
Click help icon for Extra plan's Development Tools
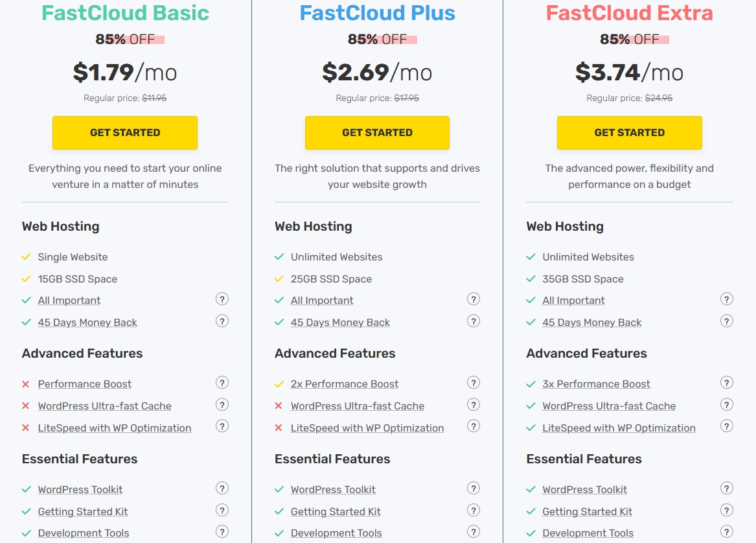[727, 532]
